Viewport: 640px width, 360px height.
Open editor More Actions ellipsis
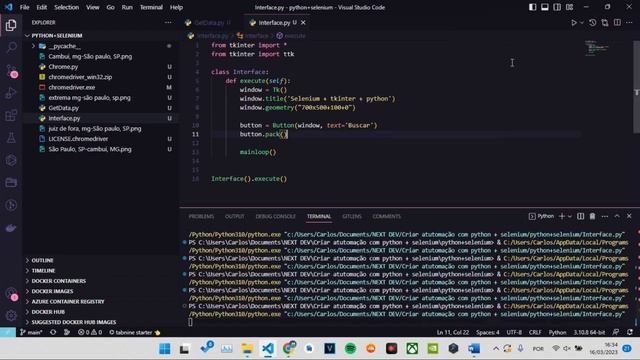[x=629, y=23]
